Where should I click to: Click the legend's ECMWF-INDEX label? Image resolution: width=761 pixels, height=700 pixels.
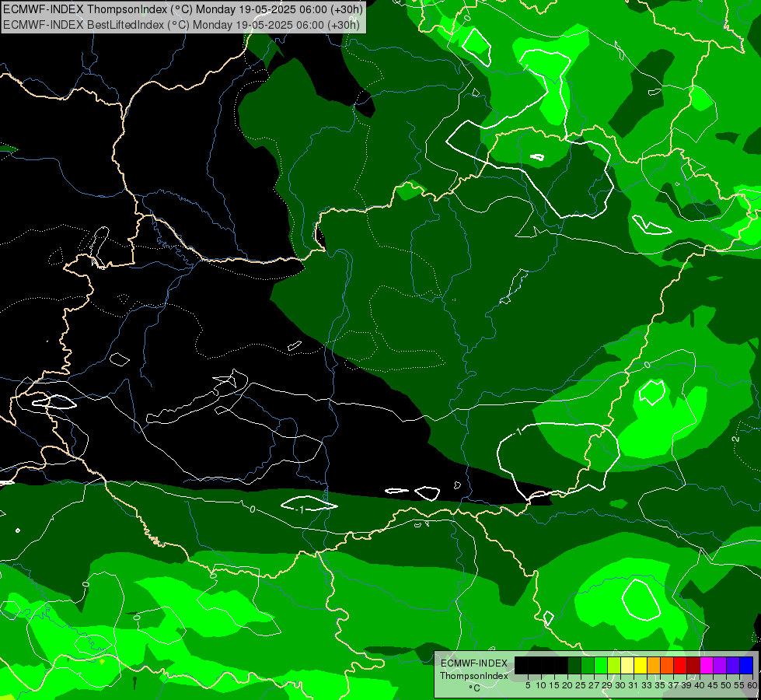point(474,663)
